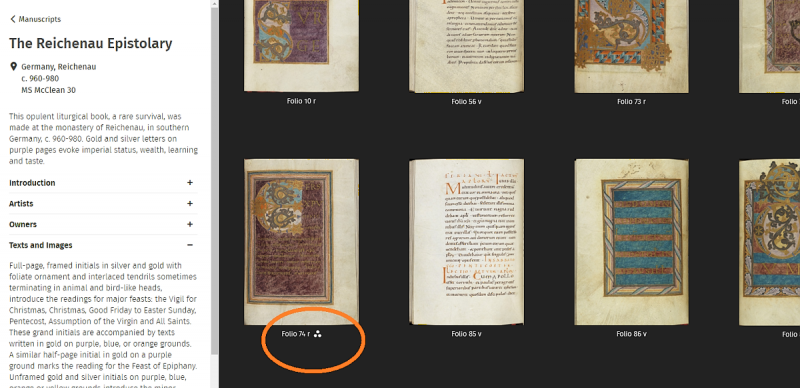Expand the Introduction section

point(103,183)
